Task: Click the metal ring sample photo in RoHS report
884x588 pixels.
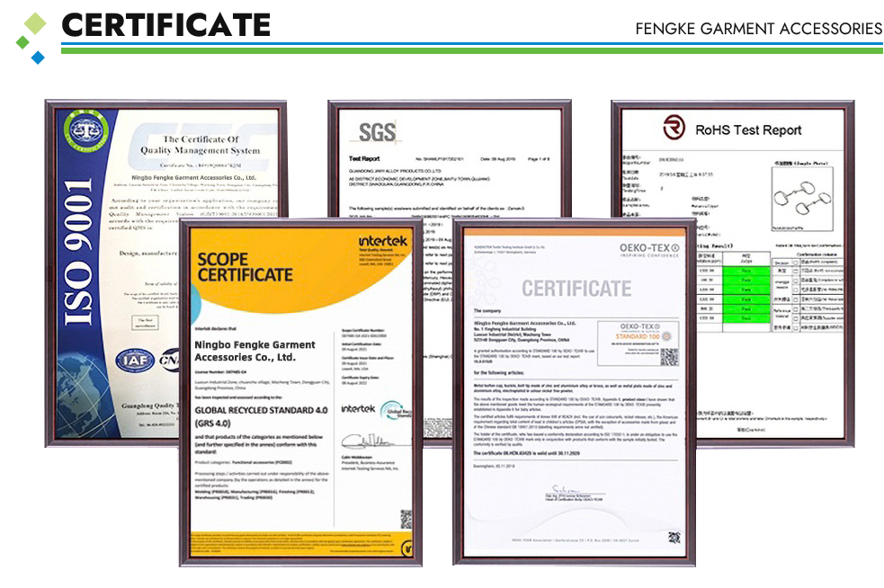Action: [x=801, y=199]
